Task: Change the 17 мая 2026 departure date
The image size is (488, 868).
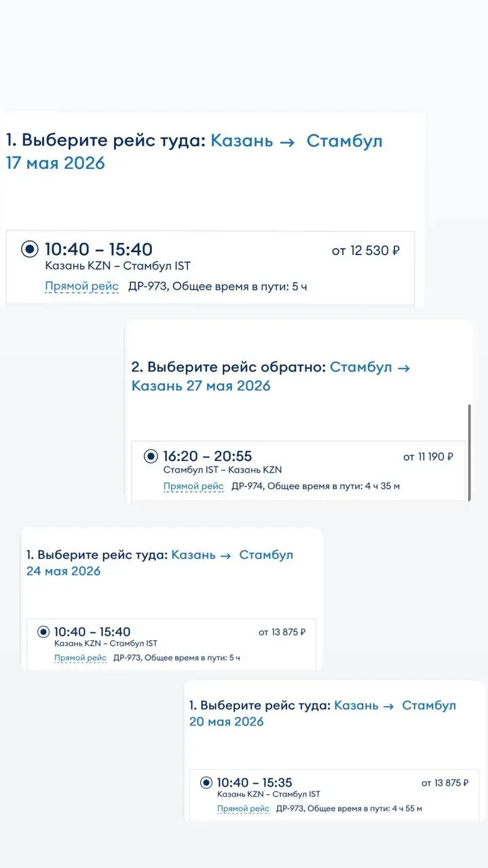Action: pyautogui.click(x=56, y=163)
